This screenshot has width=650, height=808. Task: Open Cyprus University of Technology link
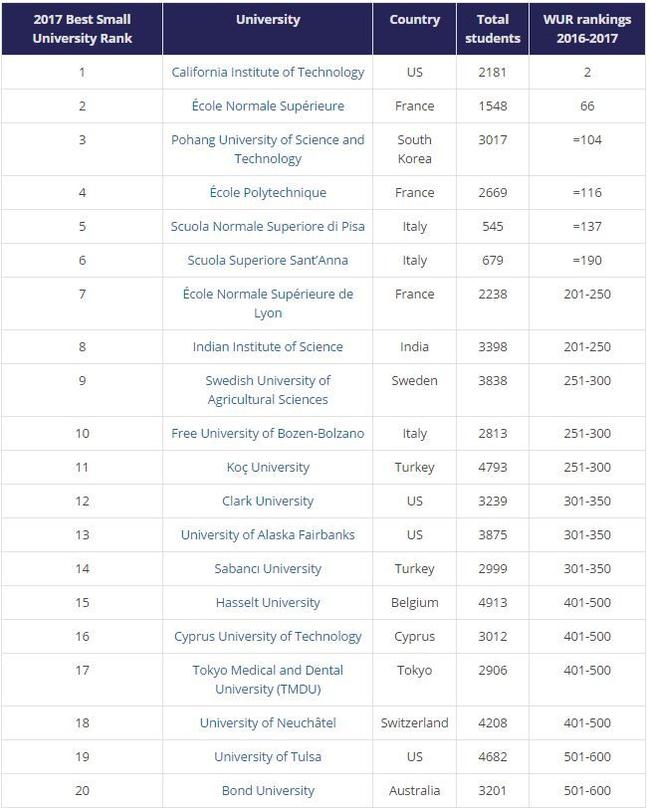pyautogui.click(x=268, y=637)
